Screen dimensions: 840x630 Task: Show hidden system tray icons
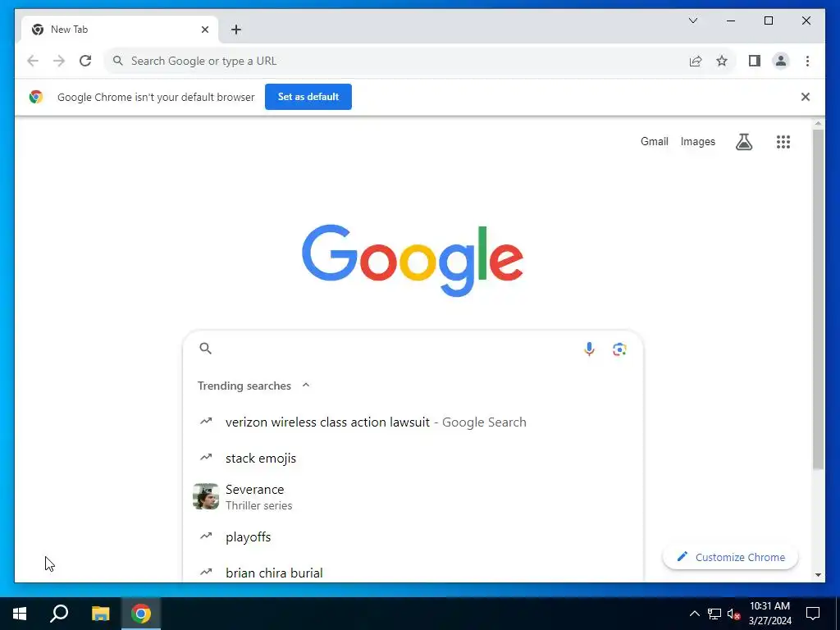(x=694, y=614)
